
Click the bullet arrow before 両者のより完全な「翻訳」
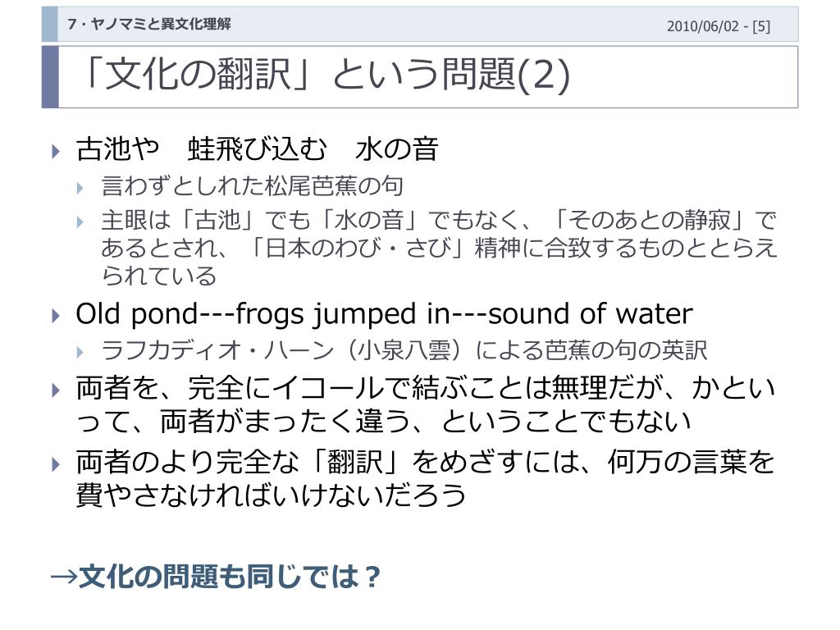(56, 464)
